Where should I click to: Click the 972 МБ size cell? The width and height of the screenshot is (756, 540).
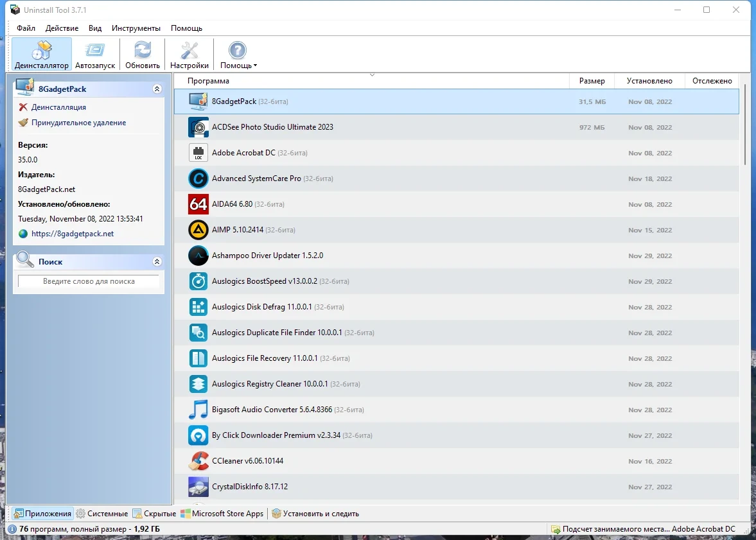(592, 127)
